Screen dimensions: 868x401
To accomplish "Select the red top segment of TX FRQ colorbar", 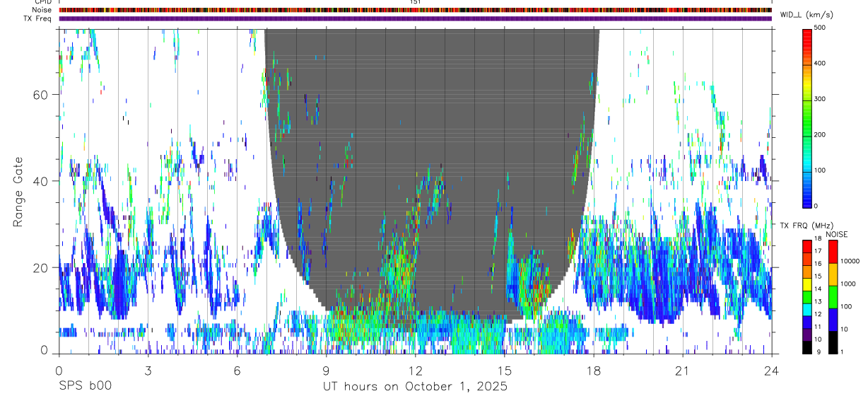I will [x=807, y=247].
